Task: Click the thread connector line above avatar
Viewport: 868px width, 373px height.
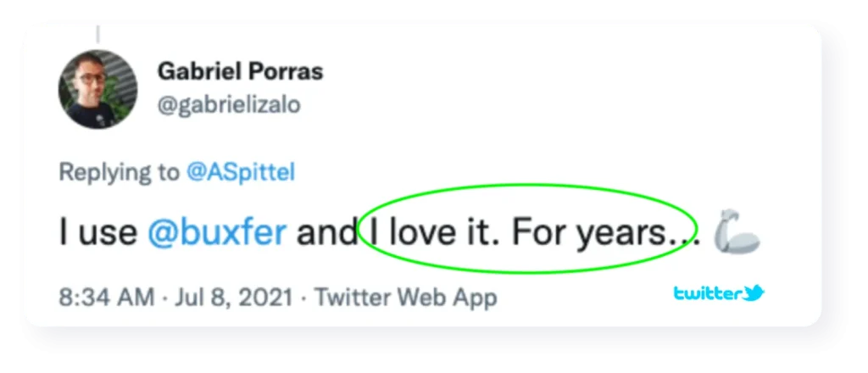Action: [97, 34]
